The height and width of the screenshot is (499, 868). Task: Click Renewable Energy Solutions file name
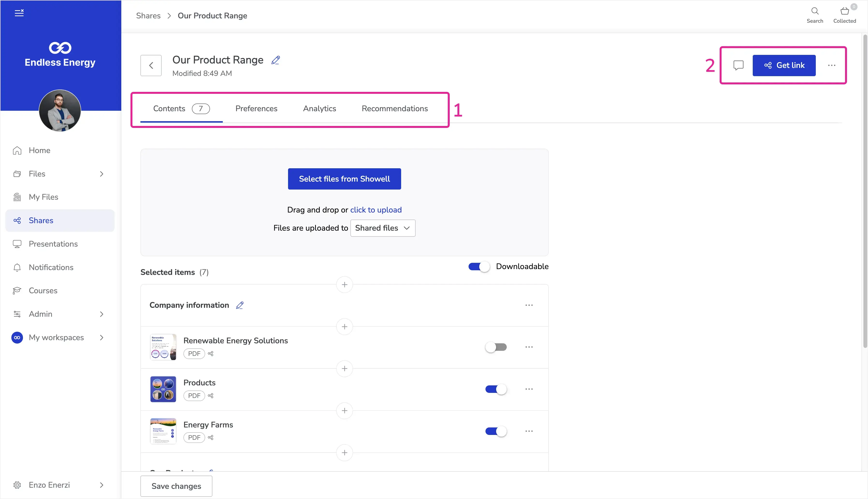[235, 341]
